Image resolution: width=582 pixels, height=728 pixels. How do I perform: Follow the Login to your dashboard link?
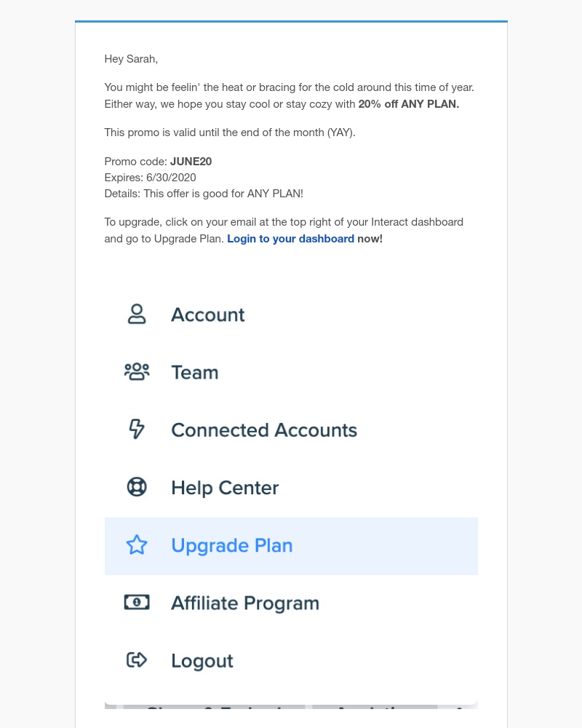[290, 239]
